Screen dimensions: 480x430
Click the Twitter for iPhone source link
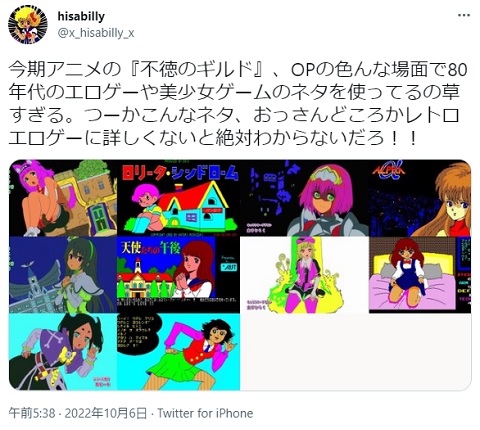205,413
